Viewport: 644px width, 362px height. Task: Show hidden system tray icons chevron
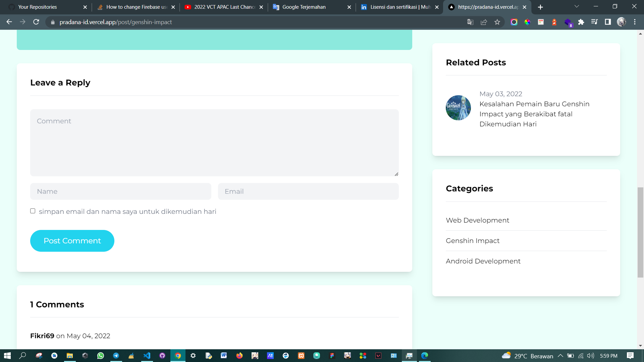pos(560,356)
